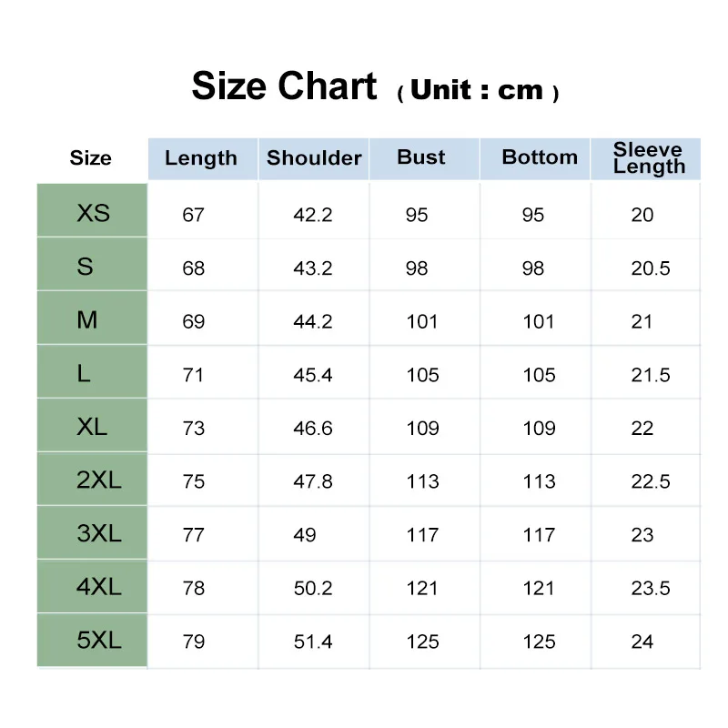Click the Size header label
The width and height of the screenshot is (728, 728).
click(91, 158)
